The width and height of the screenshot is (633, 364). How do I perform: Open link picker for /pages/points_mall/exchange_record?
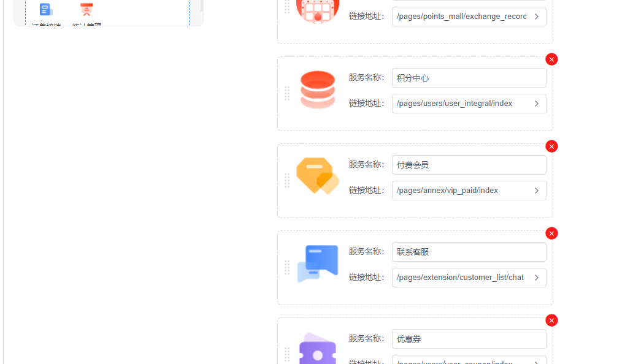537,17
